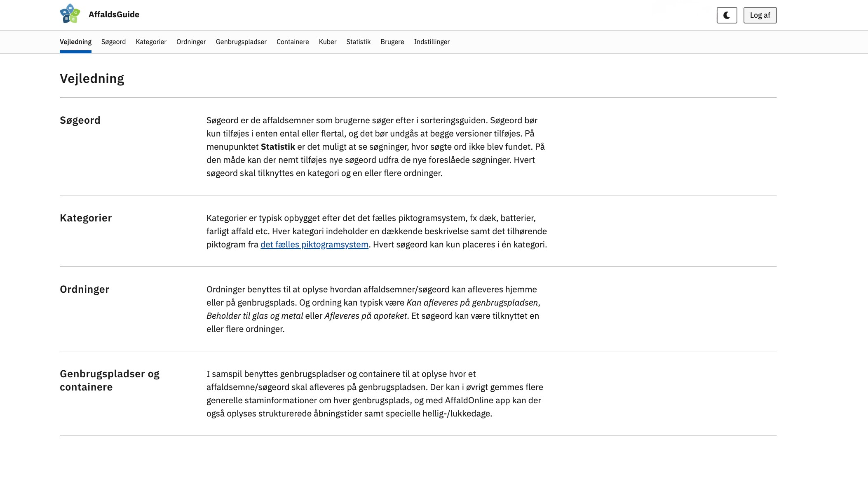This screenshot has height=480, width=868.
Task: Click the Vejledning page heading
Action: 92,78
